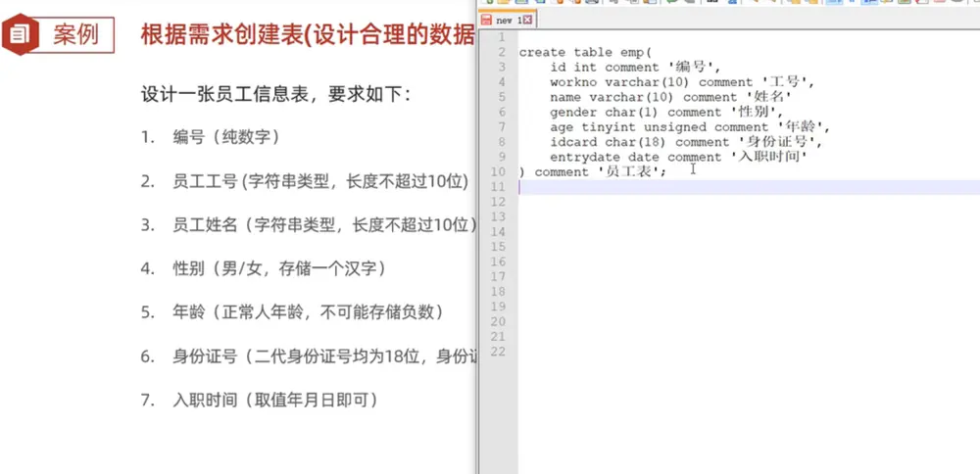The width and height of the screenshot is (980, 474).
Task: Click the text 设计一张员工信息表,要求如下
Action: (275, 96)
